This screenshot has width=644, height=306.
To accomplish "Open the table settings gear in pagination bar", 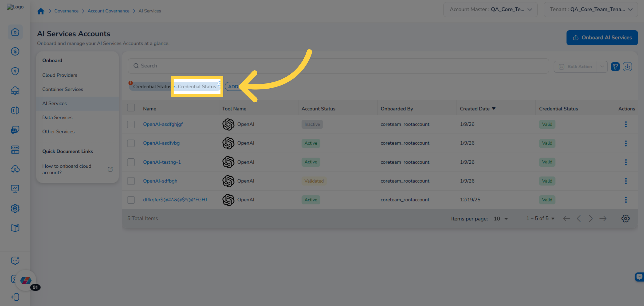I will point(625,218).
